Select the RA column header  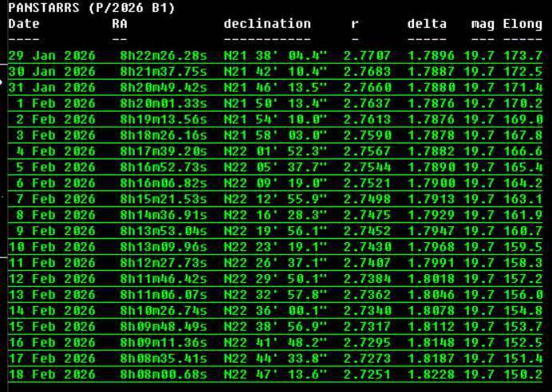click(120, 24)
